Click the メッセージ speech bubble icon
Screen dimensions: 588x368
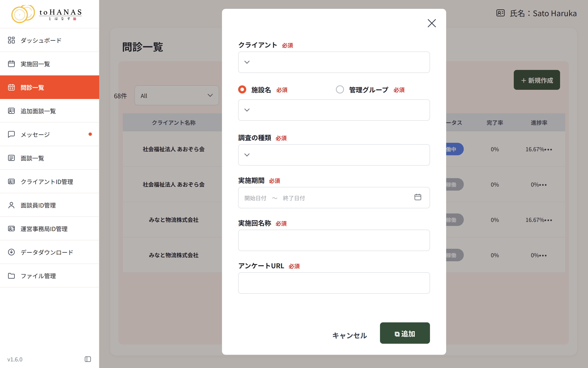pos(11,134)
